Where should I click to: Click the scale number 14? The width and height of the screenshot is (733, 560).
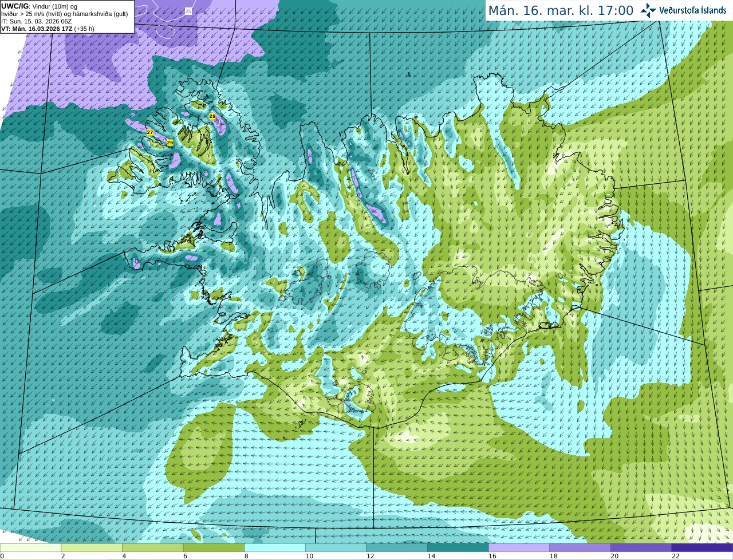click(431, 556)
